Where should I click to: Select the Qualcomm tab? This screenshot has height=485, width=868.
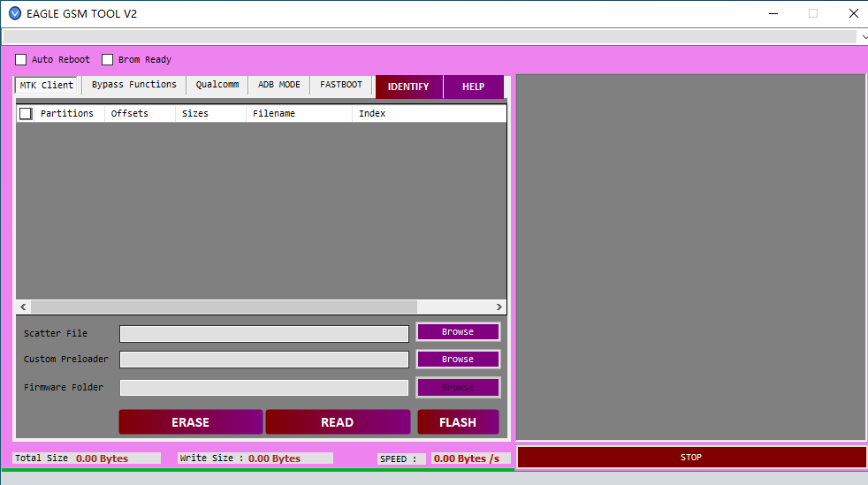[x=217, y=85]
